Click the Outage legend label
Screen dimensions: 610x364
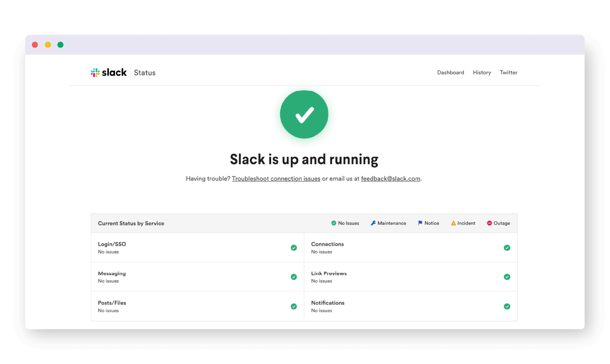[502, 223]
